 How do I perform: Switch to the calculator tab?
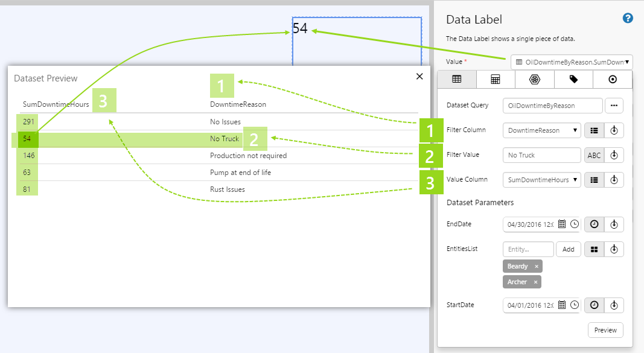tap(495, 79)
